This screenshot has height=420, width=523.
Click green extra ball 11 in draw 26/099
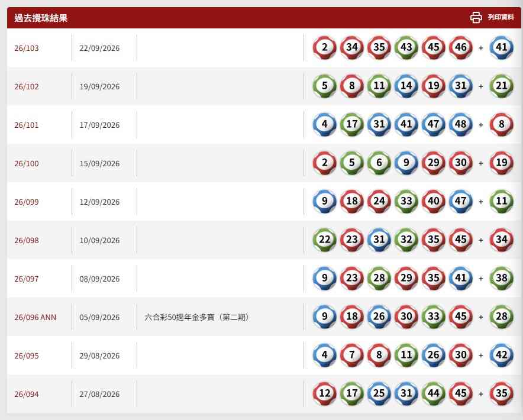pyautogui.click(x=501, y=201)
